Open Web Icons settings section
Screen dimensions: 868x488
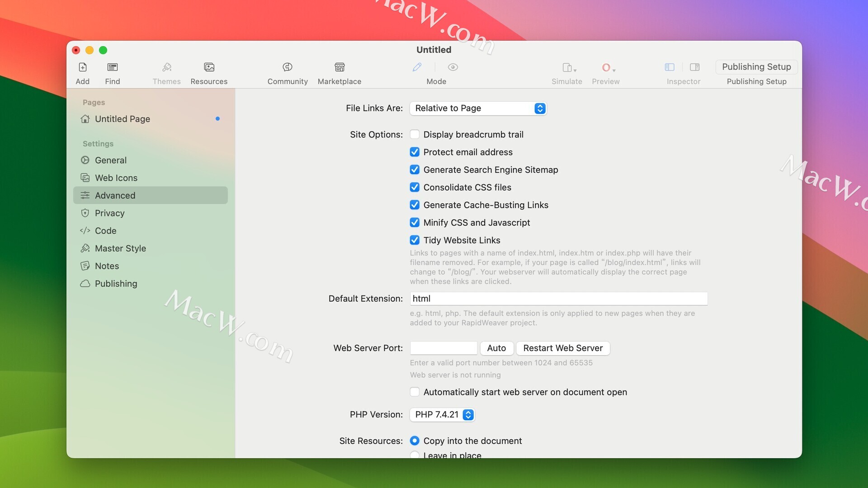(x=151, y=178)
